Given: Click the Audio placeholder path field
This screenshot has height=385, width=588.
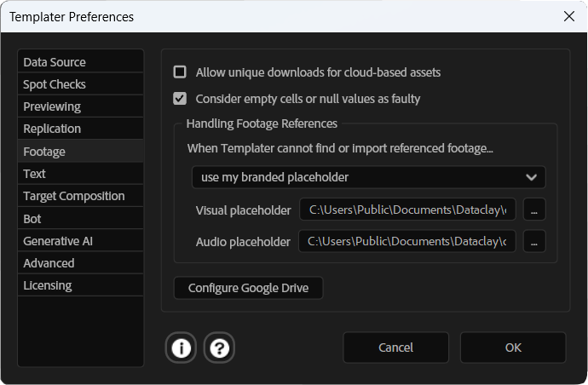Looking at the screenshot, I should click(x=407, y=241).
